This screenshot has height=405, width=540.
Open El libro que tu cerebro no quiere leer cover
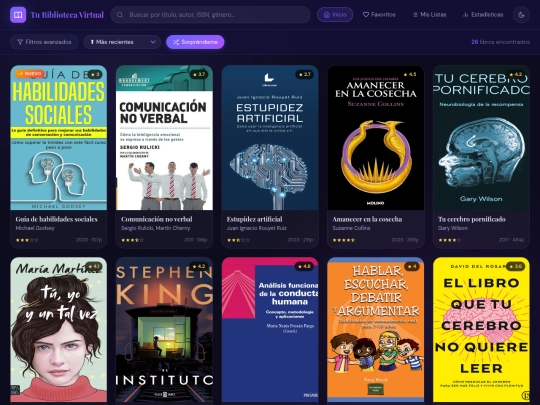pyautogui.click(x=481, y=330)
